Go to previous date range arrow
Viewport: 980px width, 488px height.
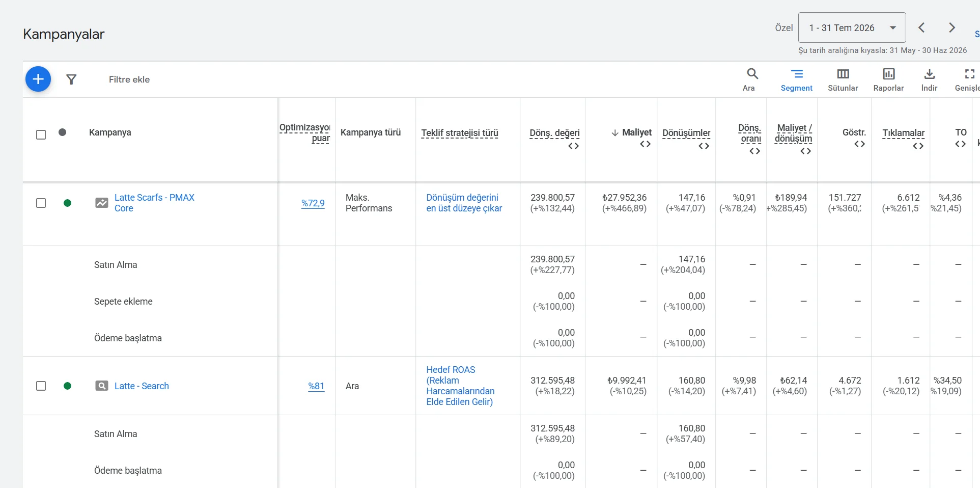[x=921, y=28]
